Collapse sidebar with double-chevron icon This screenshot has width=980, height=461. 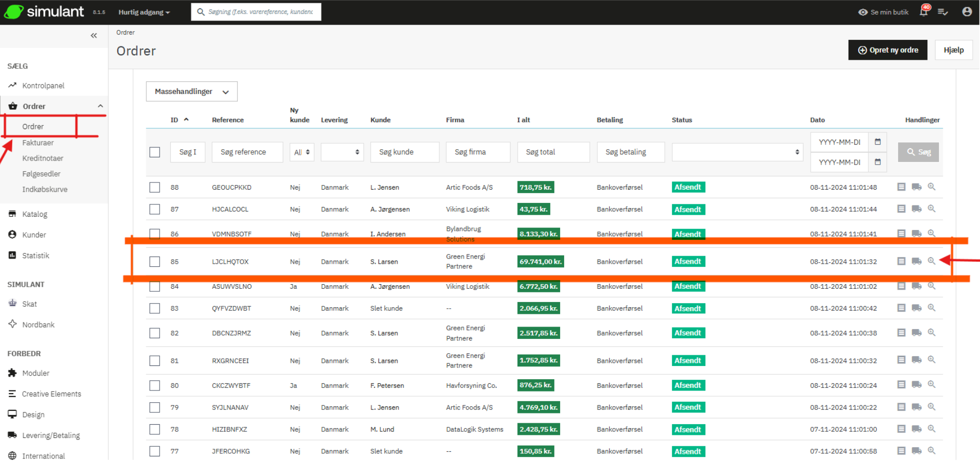[94, 36]
